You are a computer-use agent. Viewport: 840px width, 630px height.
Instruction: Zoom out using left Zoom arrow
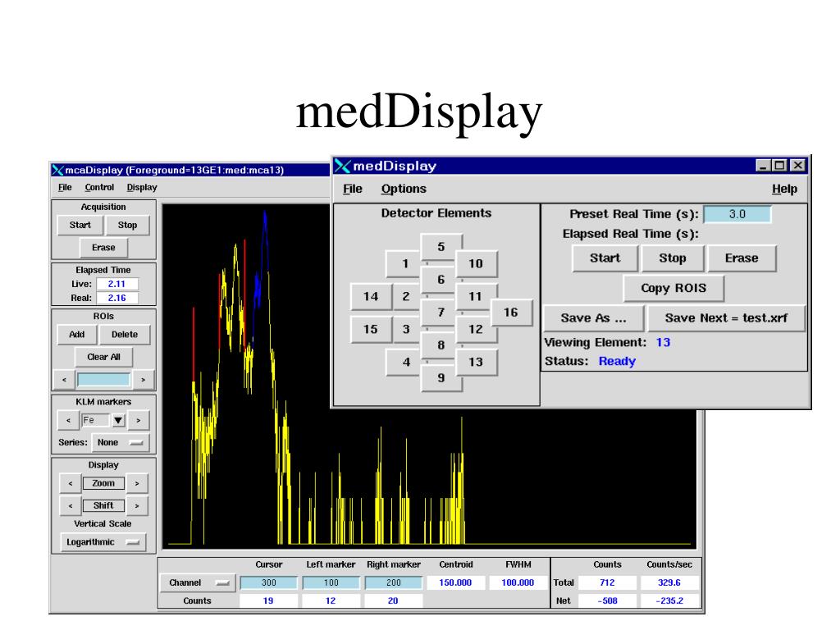tap(71, 483)
